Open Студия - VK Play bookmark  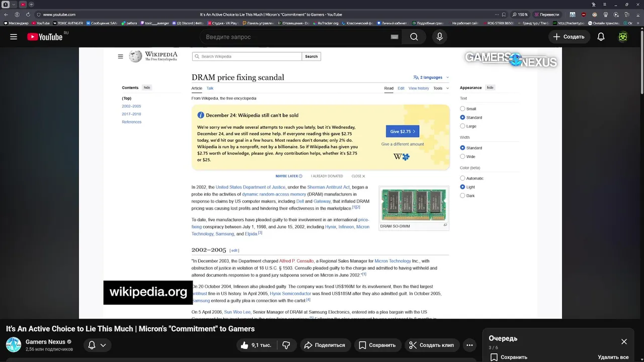coord(222,23)
